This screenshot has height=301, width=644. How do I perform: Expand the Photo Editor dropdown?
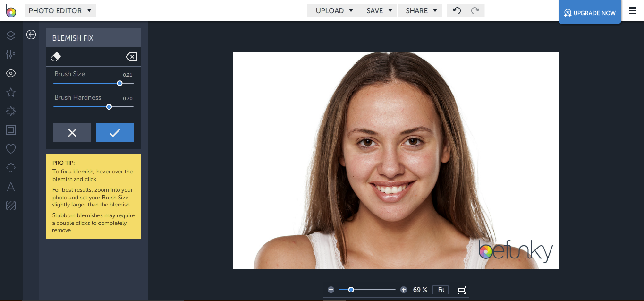pos(60,10)
